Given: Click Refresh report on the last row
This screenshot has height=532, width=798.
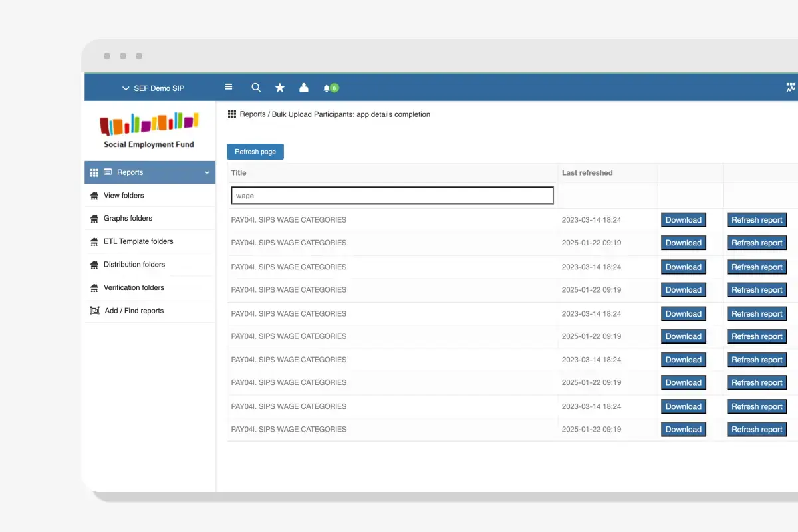Looking at the screenshot, I should coord(757,430).
